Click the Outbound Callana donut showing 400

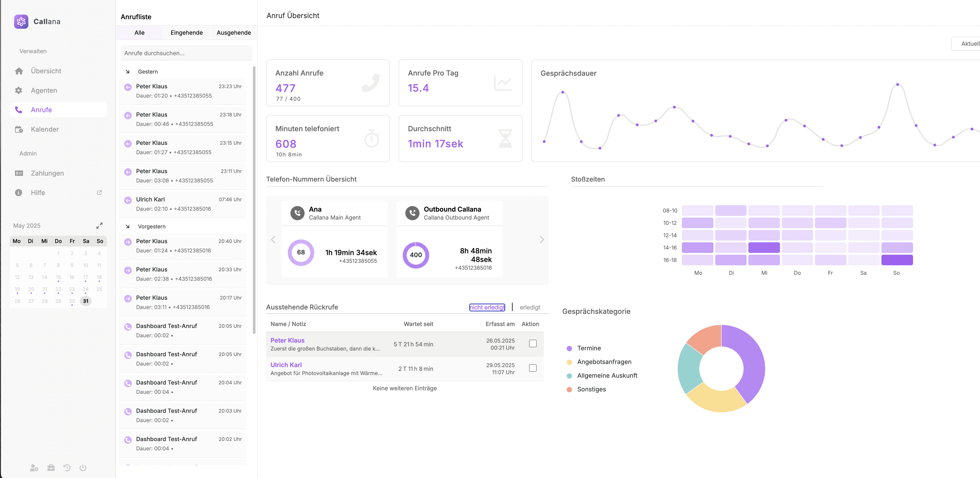coord(416,255)
